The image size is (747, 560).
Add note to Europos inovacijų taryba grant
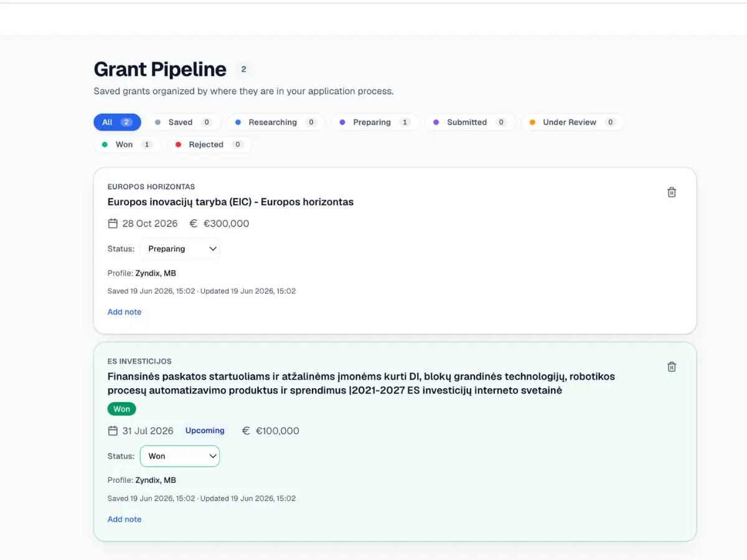click(x=125, y=312)
